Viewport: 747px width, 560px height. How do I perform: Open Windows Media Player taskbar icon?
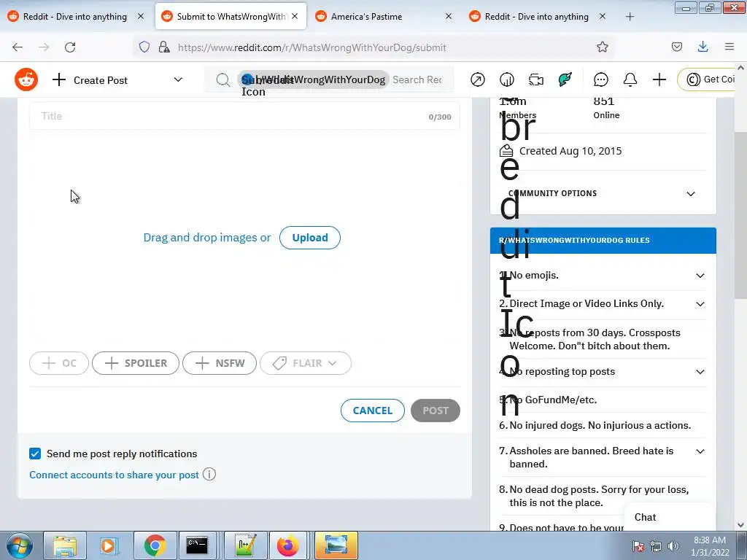[x=109, y=545]
